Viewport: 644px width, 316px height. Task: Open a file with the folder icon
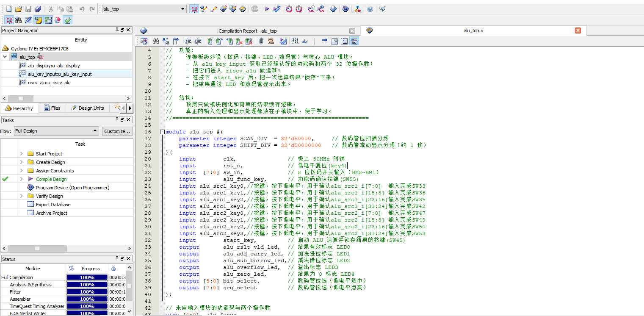18,9
